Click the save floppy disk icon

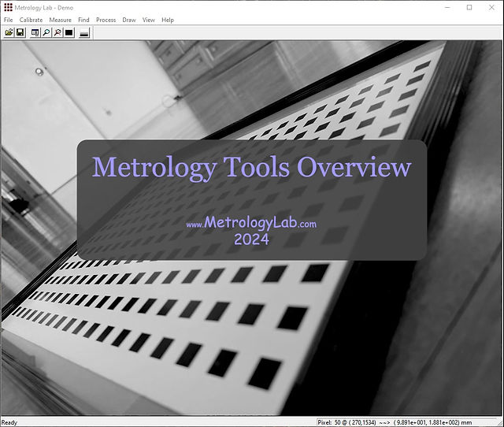pyautogui.click(x=20, y=32)
